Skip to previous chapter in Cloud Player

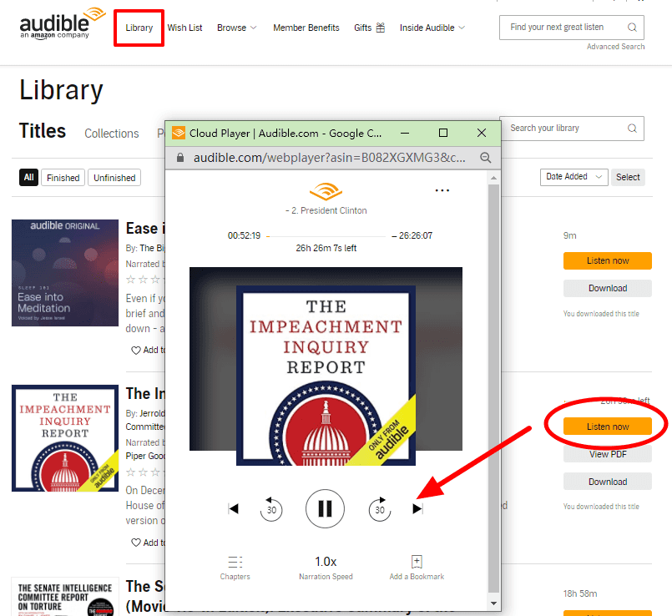tap(233, 509)
